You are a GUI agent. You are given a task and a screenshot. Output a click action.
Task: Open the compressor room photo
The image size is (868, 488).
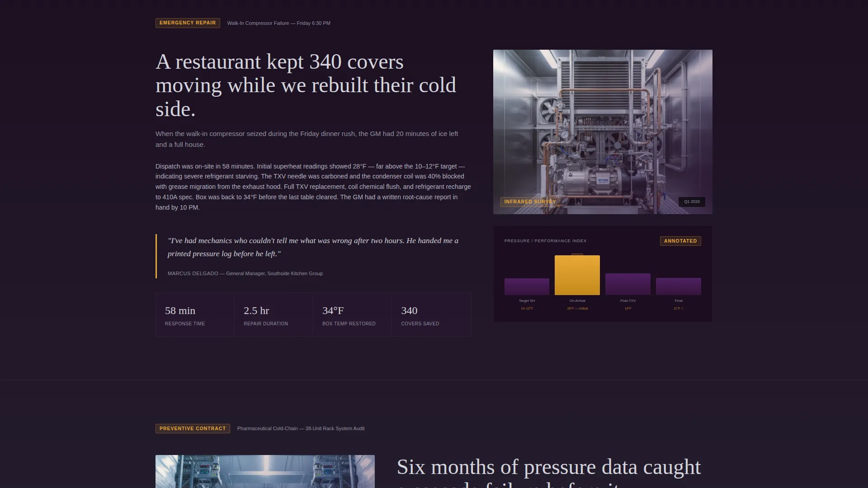point(603,132)
